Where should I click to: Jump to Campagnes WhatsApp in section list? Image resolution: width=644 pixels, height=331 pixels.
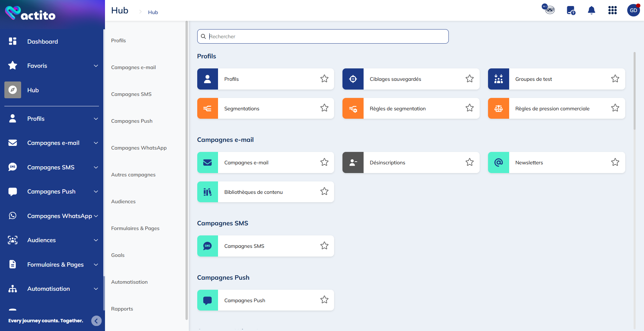(139, 148)
